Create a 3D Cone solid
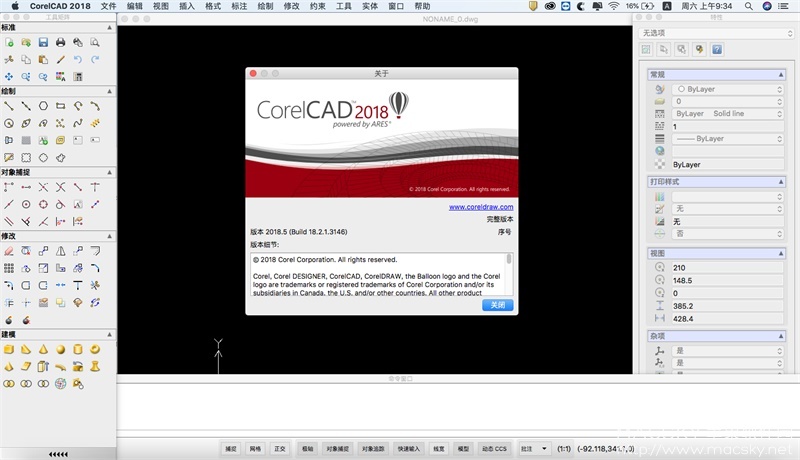 coord(43,349)
